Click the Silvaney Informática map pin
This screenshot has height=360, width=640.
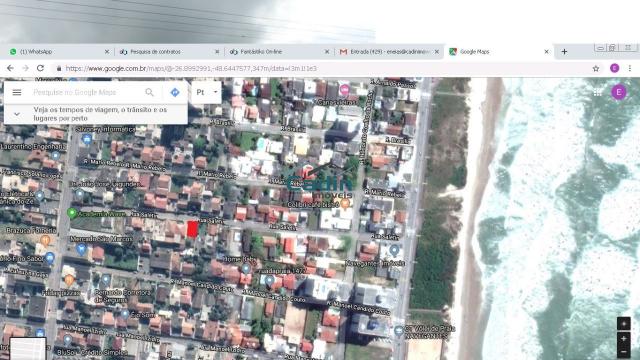click(87, 139)
